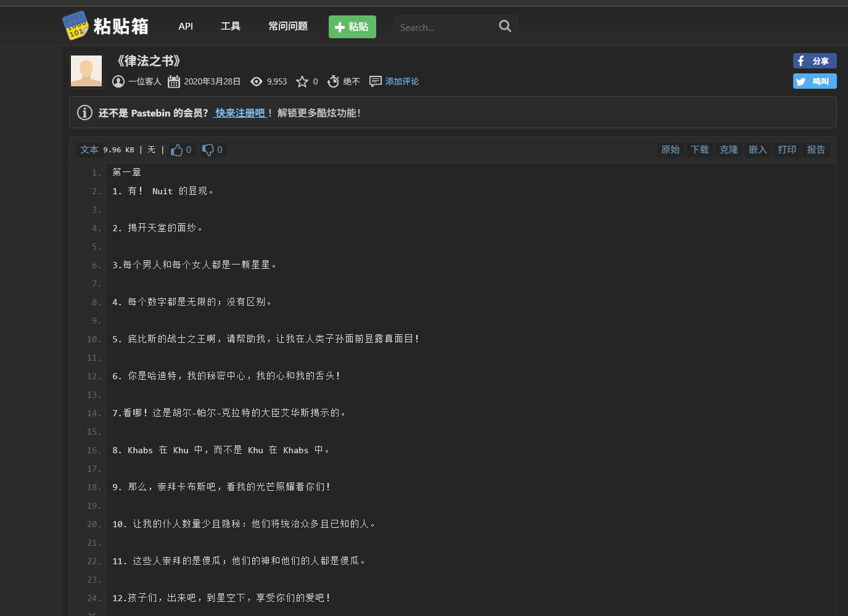Share paste via Facebook 分享 button
This screenshot has width=848, height=616.
[814, 61]
